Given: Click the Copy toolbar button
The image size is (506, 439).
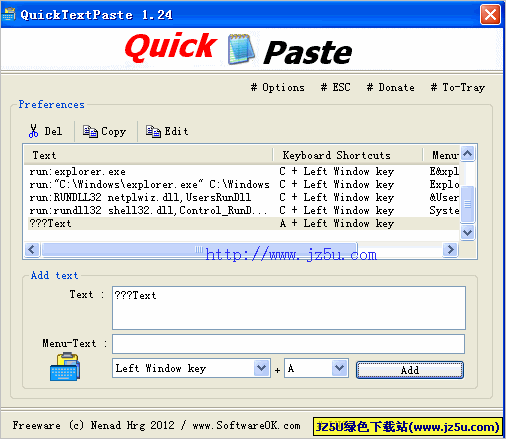Looking at the screenshot, I should [105, 131].
